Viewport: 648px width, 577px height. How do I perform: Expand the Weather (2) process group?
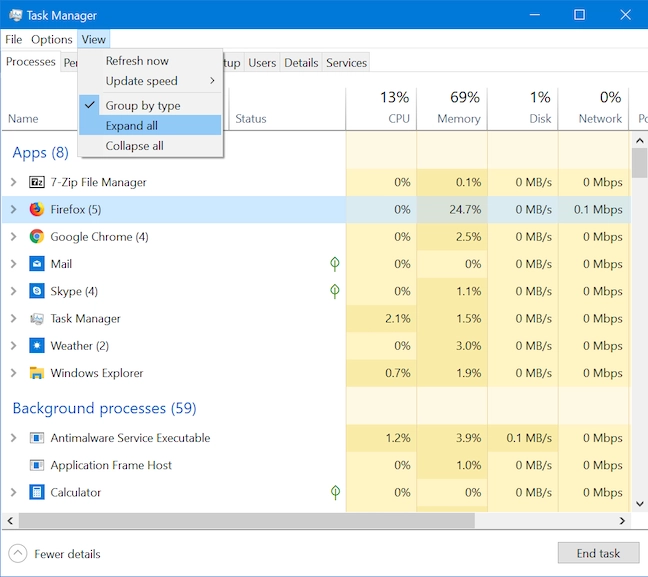[13, 346]
